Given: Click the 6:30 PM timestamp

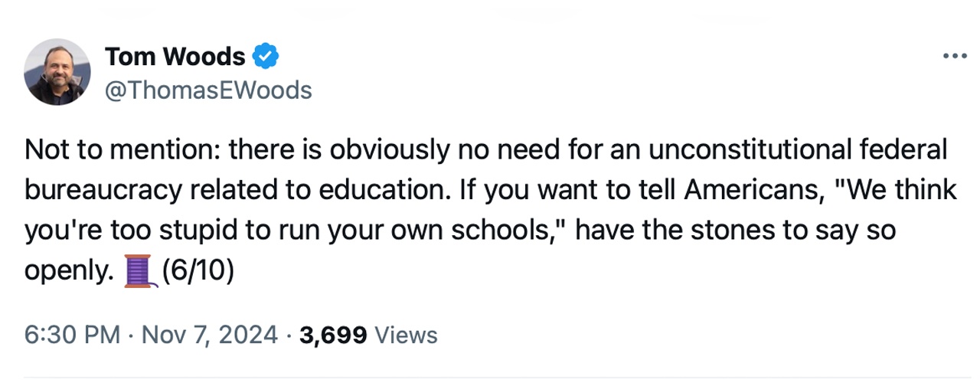Looking at the screenshot, I should 72,334.
